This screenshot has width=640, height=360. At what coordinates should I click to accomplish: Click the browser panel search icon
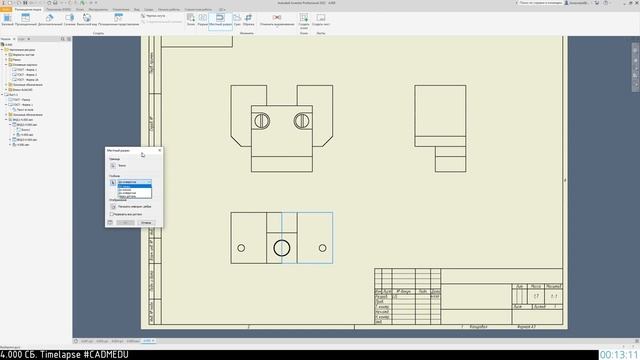(x=63, y=39)
